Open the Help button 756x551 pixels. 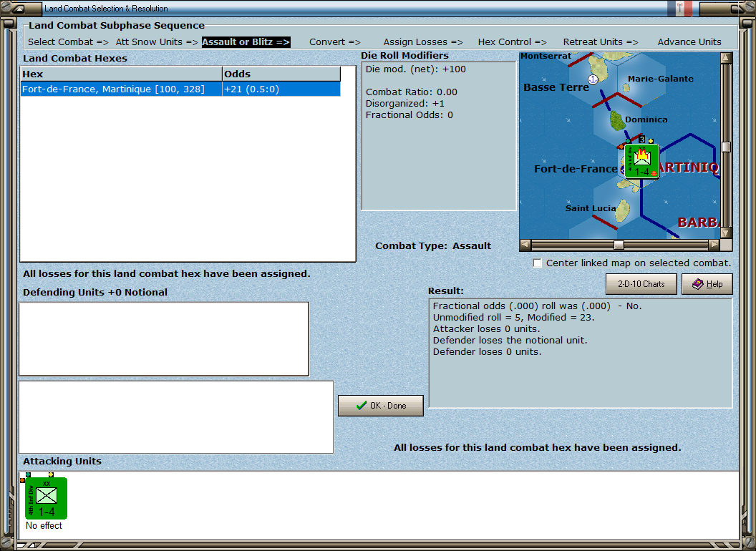[707, 284]
